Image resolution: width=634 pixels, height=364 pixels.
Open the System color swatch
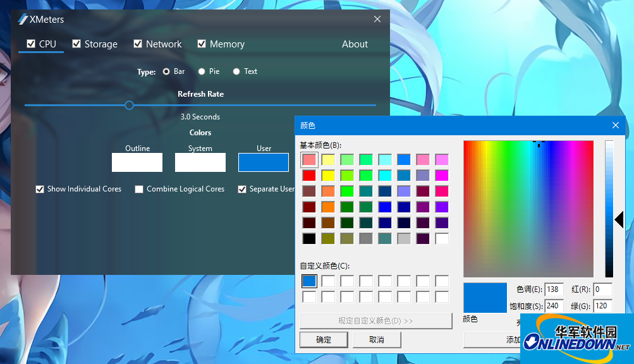click(x=200, y=162)
